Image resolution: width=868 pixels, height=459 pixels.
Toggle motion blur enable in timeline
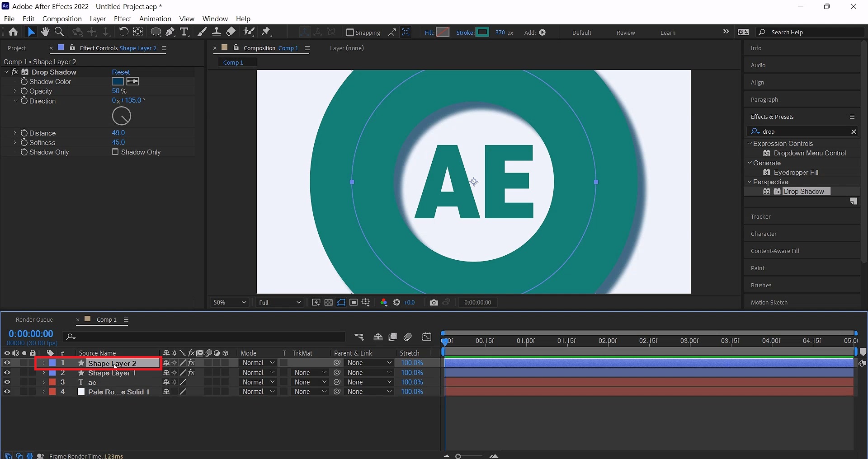click(x=408, y=337)
